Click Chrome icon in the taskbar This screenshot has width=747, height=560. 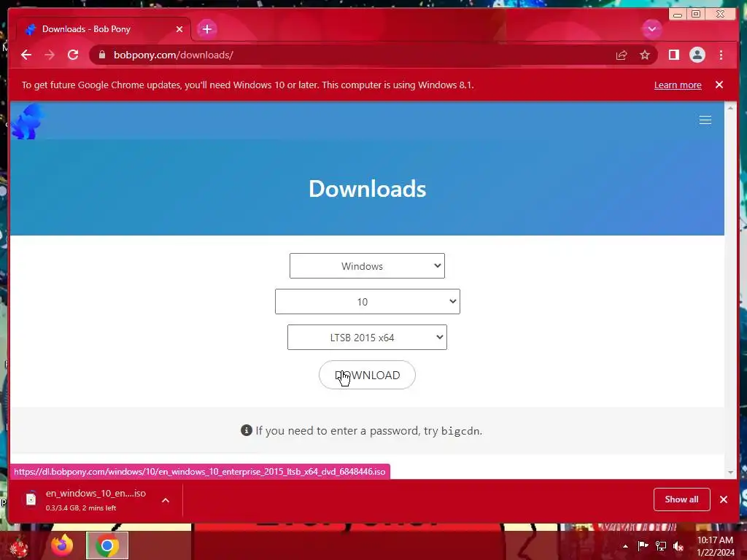pos(107,545)
